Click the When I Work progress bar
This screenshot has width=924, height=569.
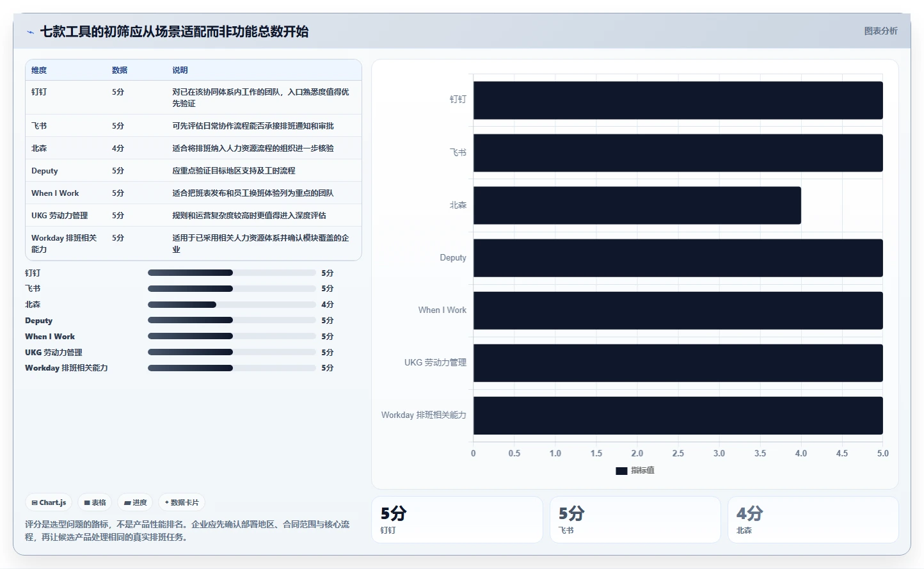point(232,336)
